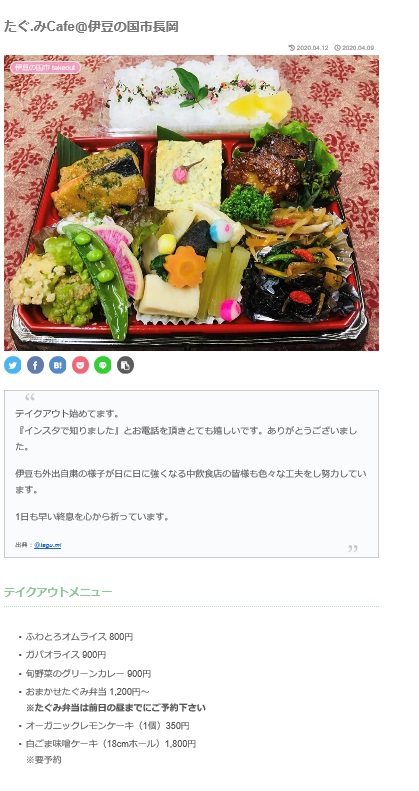Click the オーガニックレモンケーキ 350円 item
419x791 pixels.
107,726
